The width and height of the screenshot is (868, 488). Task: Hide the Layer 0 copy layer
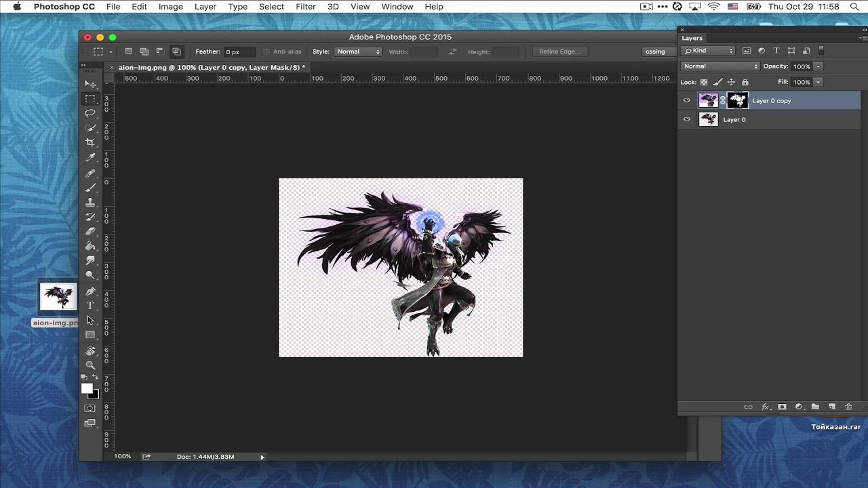[687, 100]
